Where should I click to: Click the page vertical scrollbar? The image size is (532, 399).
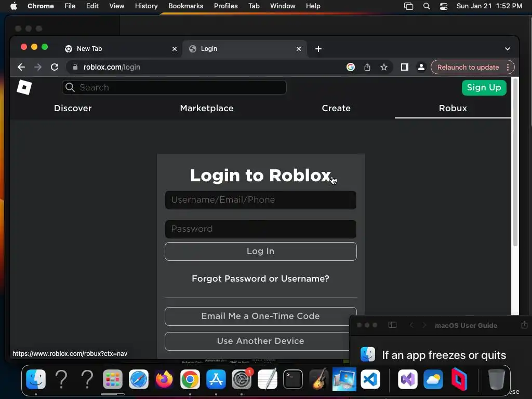coord(515,163)
